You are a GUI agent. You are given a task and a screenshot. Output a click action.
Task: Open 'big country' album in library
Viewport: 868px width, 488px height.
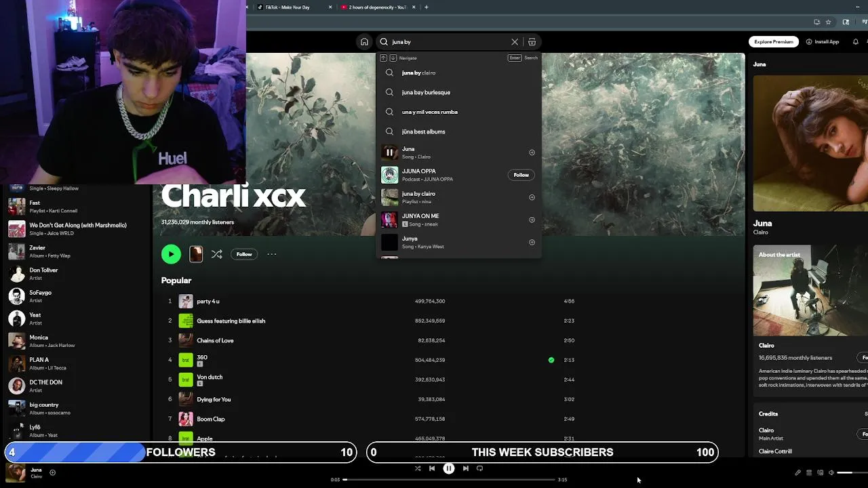point(77,408)
